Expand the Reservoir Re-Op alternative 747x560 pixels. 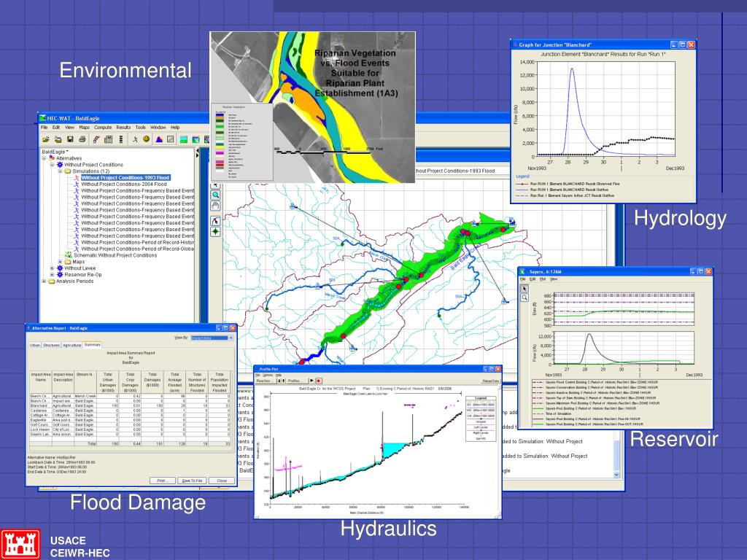53,275
